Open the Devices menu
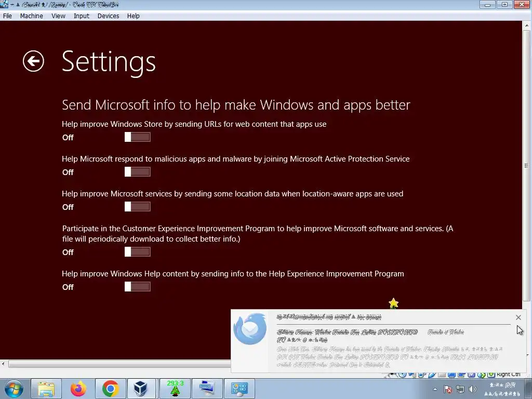 (x=108, y=16)
